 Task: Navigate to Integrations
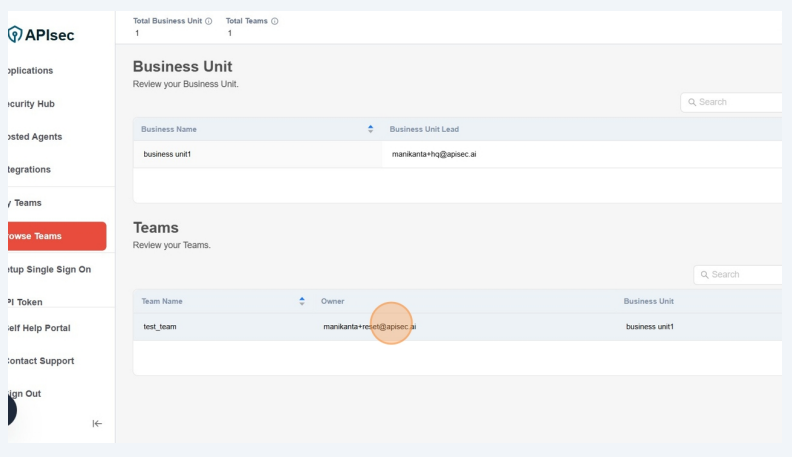point(30,170)
